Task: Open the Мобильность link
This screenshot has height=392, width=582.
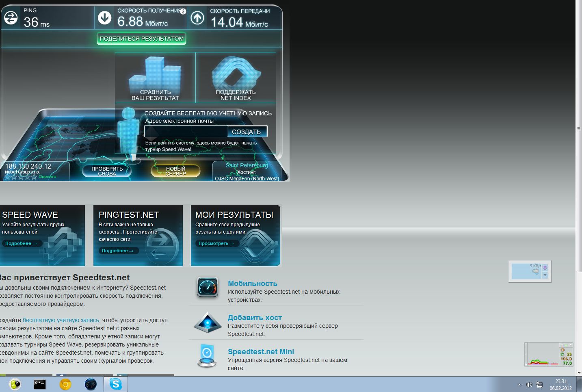Action: (x=253, y=284)
